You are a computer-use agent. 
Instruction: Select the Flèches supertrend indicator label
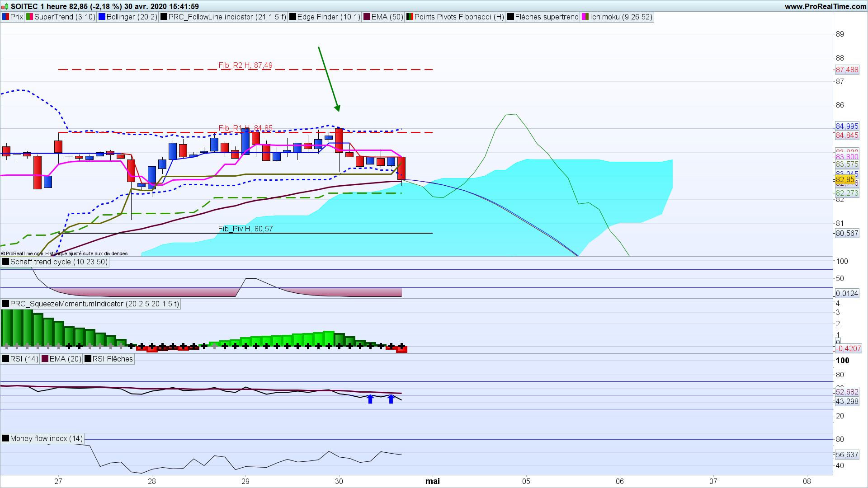pos(547,17)
